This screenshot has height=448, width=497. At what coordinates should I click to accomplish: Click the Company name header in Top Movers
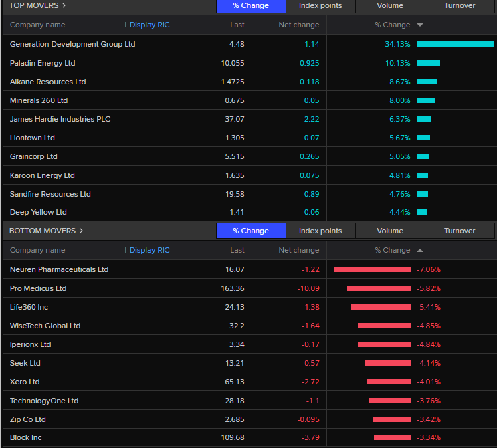[37, 25]
